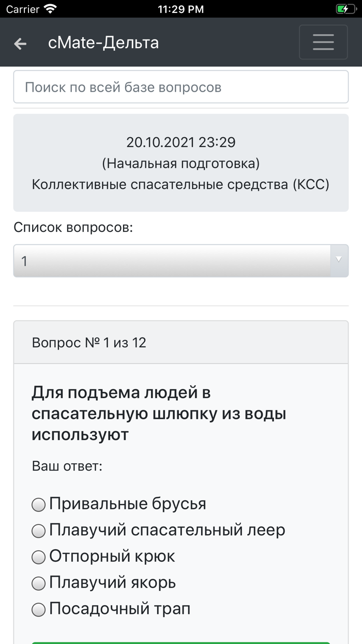Tap the topic 'Коллективные спасательные средства (КСС)'
362x644 pixels.
(x=180, y=183)
